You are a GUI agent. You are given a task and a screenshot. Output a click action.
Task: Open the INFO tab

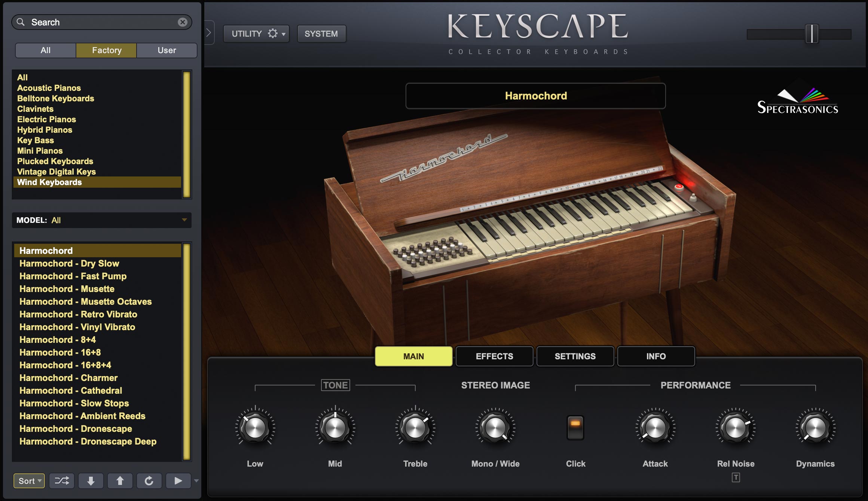[656, 356]
